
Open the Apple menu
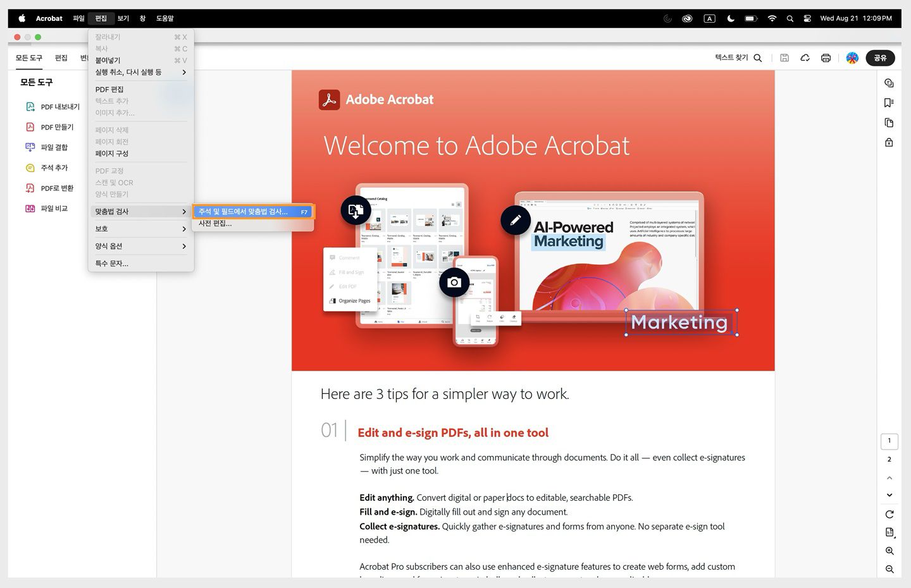(22, 18)
